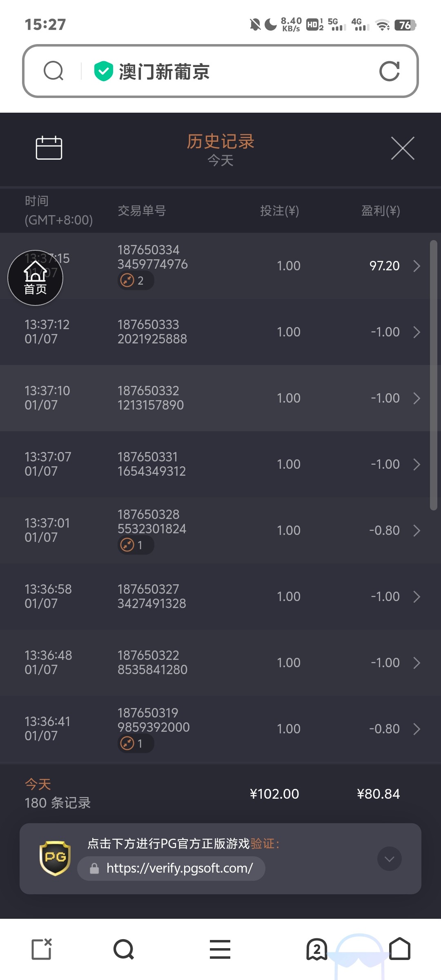
Task: Tap the close-tab icon in bottom bar
Action: pos(42,949)
